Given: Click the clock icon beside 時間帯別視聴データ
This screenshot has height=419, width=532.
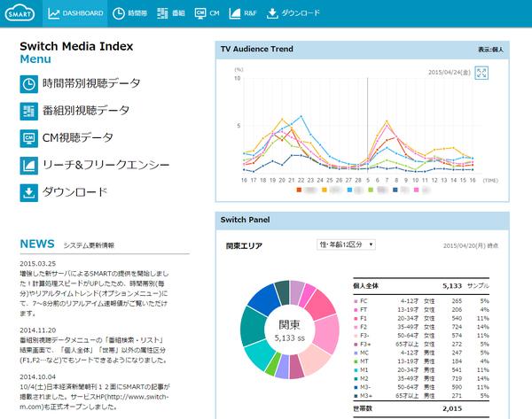Looking at the screenshot, I should 29,84.
